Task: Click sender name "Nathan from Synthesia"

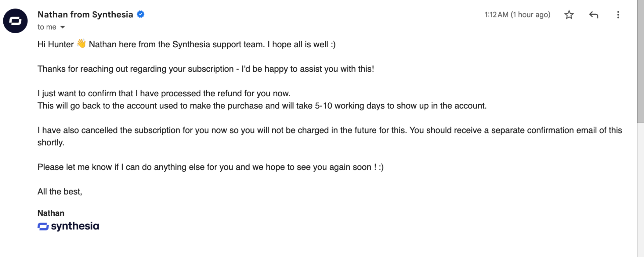Action: click(x=85, y=14)
